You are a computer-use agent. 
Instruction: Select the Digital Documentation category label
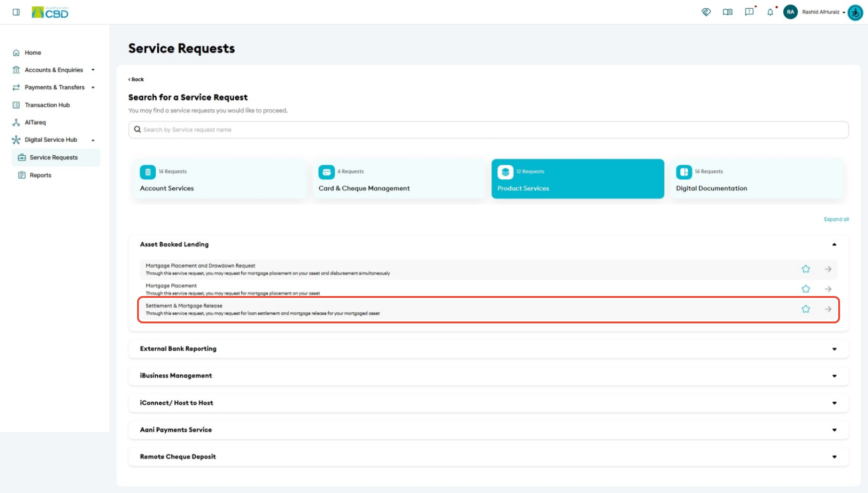point(711,188)
